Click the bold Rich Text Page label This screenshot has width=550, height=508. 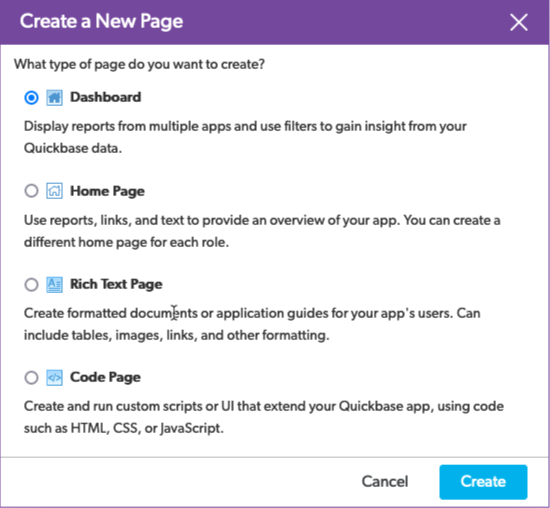(116, 284)
